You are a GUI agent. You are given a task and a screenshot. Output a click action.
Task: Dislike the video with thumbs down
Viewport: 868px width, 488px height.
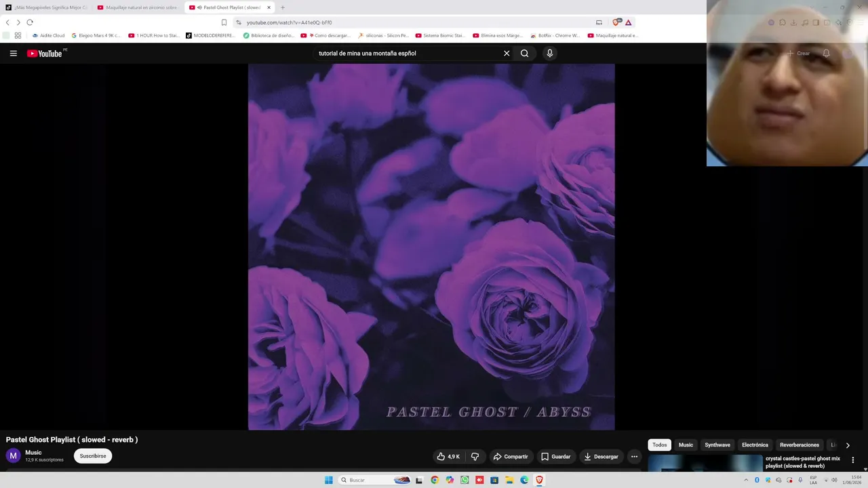tap(475, 457)
